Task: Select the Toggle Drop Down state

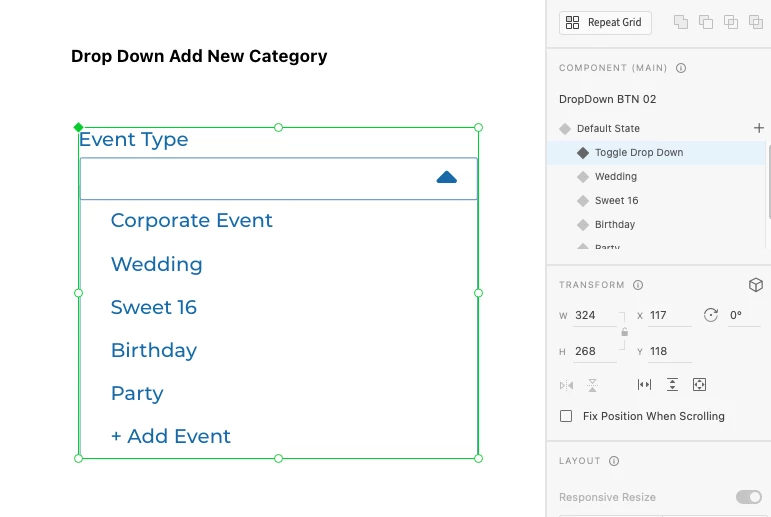Action: (639, 153)
